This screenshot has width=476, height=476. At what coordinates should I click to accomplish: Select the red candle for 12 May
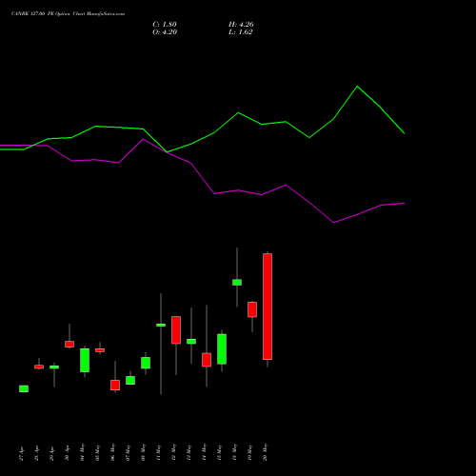pos(176,330)
